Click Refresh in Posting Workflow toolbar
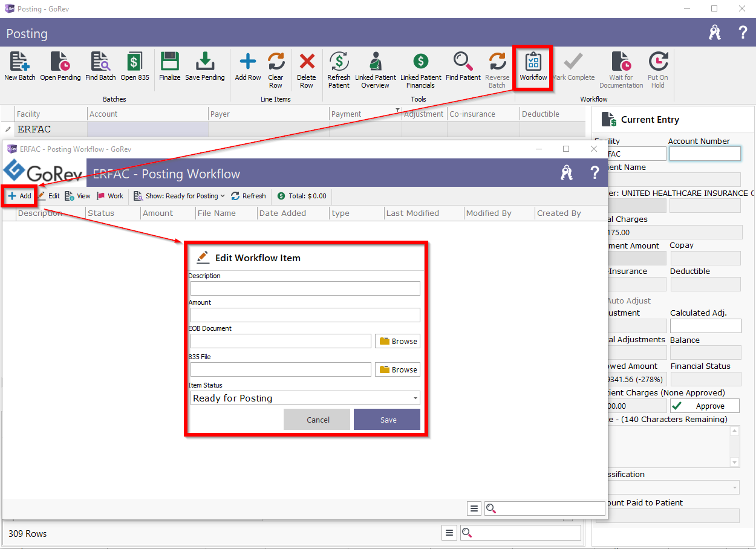 pos(249,196)
